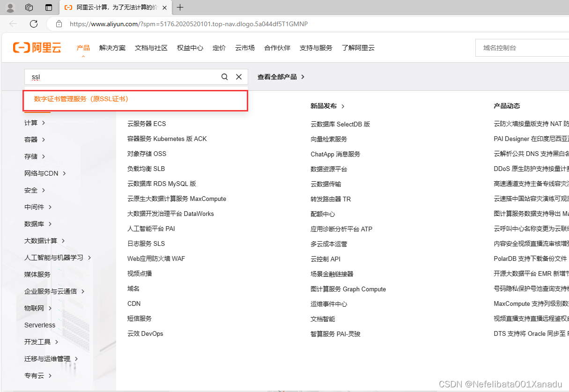Open the 产品 menu
The height and width of the screenshot is (392, 569).
point(83,48)
